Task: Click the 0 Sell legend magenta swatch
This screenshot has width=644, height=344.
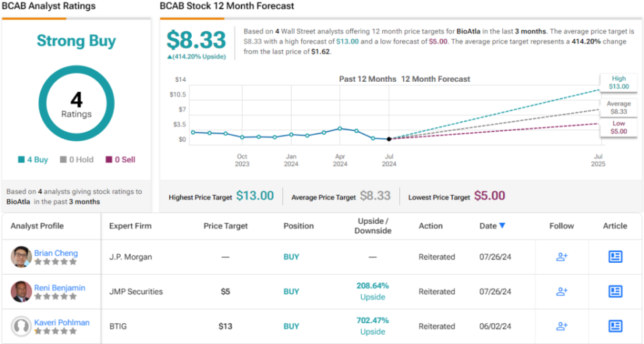Action: [109, 160]
